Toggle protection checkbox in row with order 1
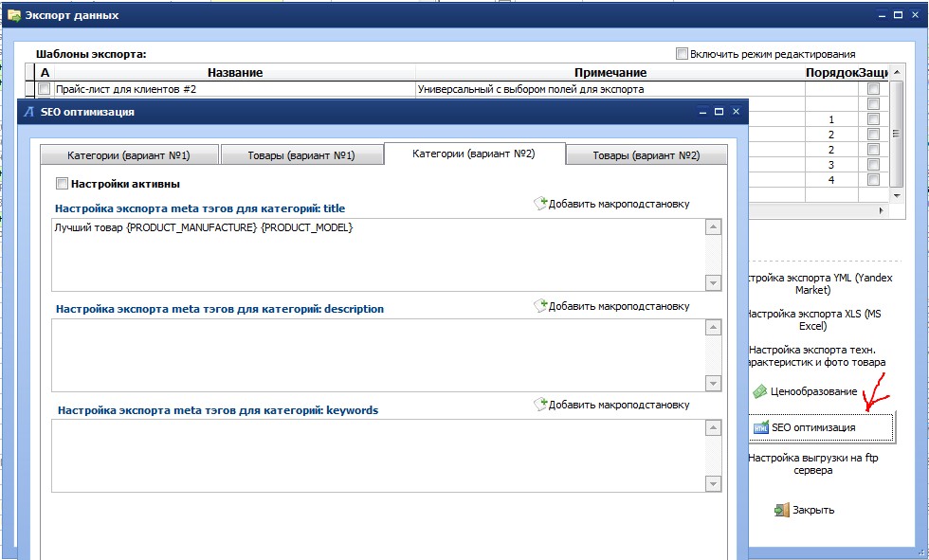This screenshot has width=929, height=560. click(x=873, y=119)
